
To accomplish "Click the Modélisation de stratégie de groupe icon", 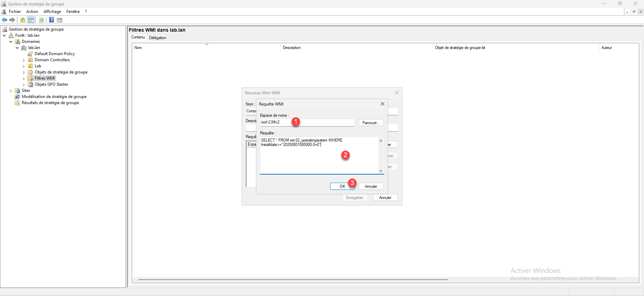I will tap(17, 97).
